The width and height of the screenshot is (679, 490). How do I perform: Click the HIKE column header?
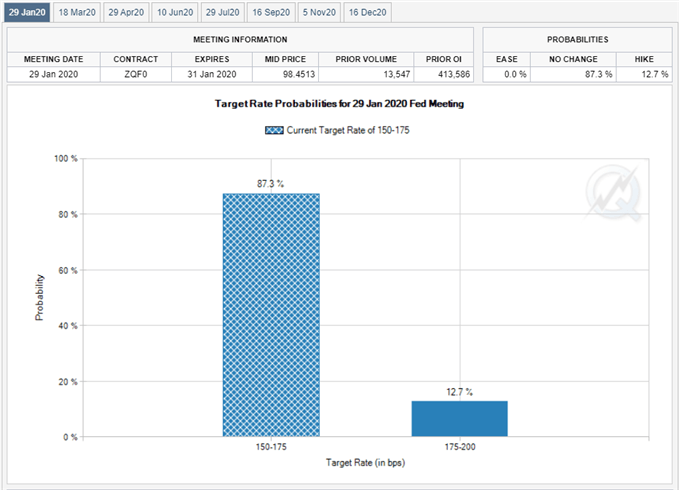tap(644, 59)
